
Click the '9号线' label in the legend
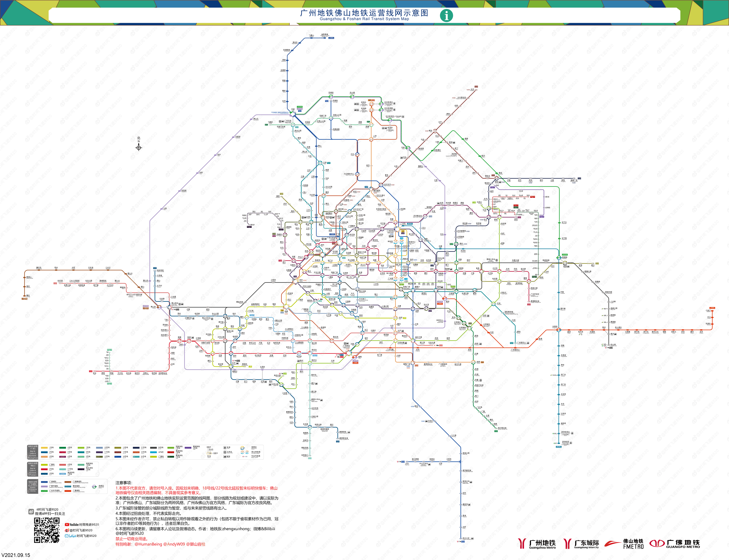pos(88,456)
